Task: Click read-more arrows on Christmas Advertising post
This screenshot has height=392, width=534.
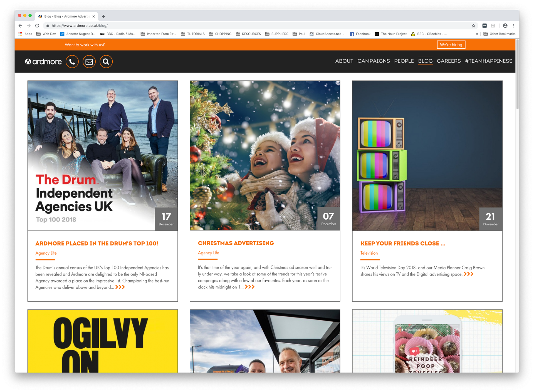Action: pos(249,287)
